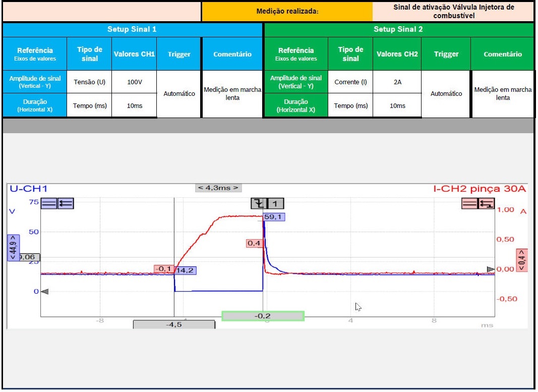Click the CH2 red arrows icon

tap(487, 203)
